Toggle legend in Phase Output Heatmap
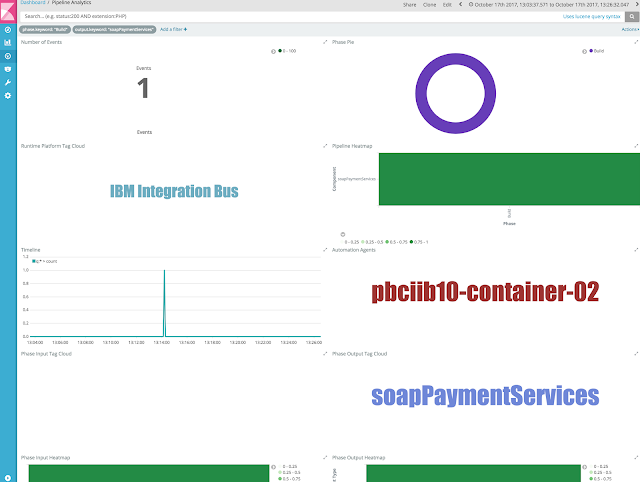This screenshot has width=640, height=482. [584, 467]
